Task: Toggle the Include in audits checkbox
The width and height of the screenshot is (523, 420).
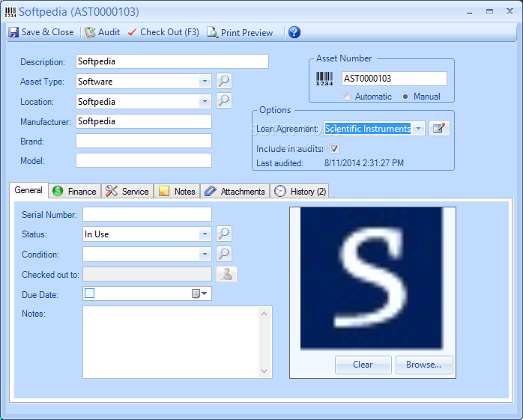Action: tap(334, 149)
